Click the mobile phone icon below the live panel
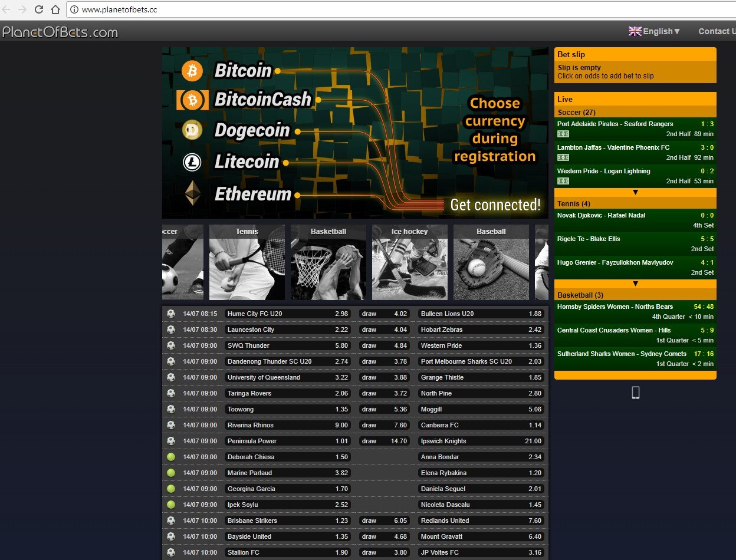 pos(635,391)
